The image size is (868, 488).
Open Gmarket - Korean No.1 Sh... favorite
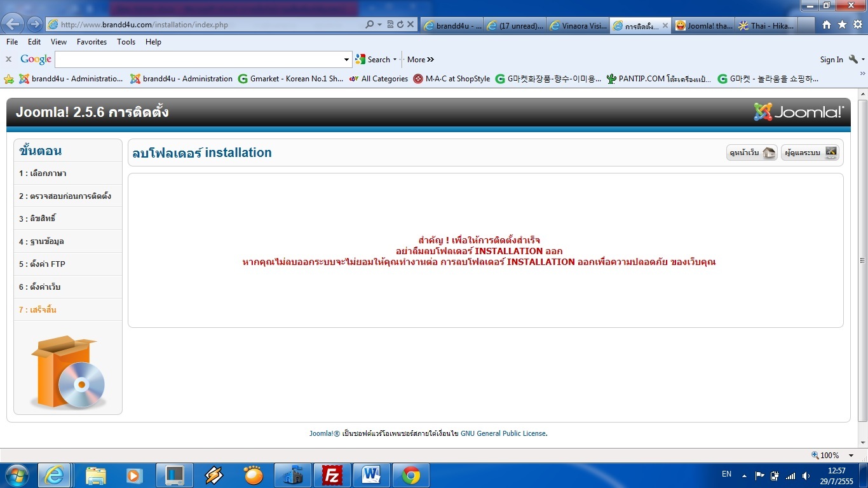click(291, 79)
